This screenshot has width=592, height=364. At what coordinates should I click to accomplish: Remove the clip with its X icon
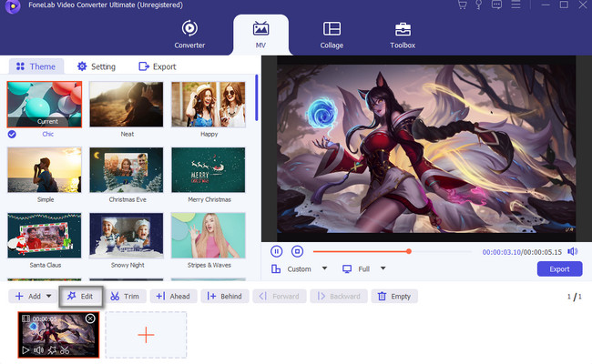pyautogui.click(x=90, y=318)
